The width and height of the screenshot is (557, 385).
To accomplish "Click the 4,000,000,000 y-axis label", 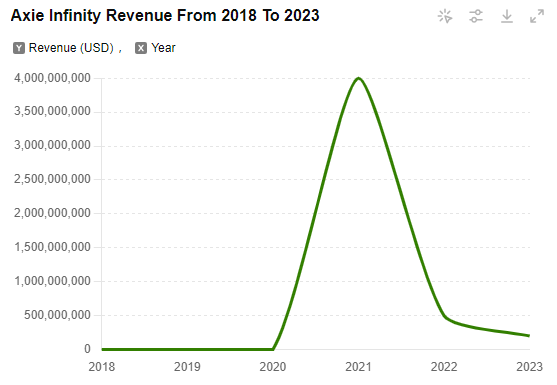I will point(52,78).
